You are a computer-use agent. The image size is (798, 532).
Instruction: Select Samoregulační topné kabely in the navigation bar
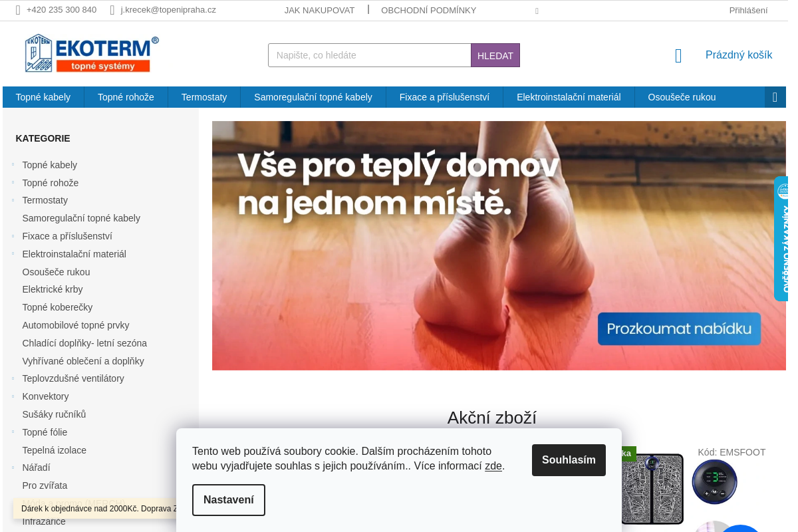313,97
